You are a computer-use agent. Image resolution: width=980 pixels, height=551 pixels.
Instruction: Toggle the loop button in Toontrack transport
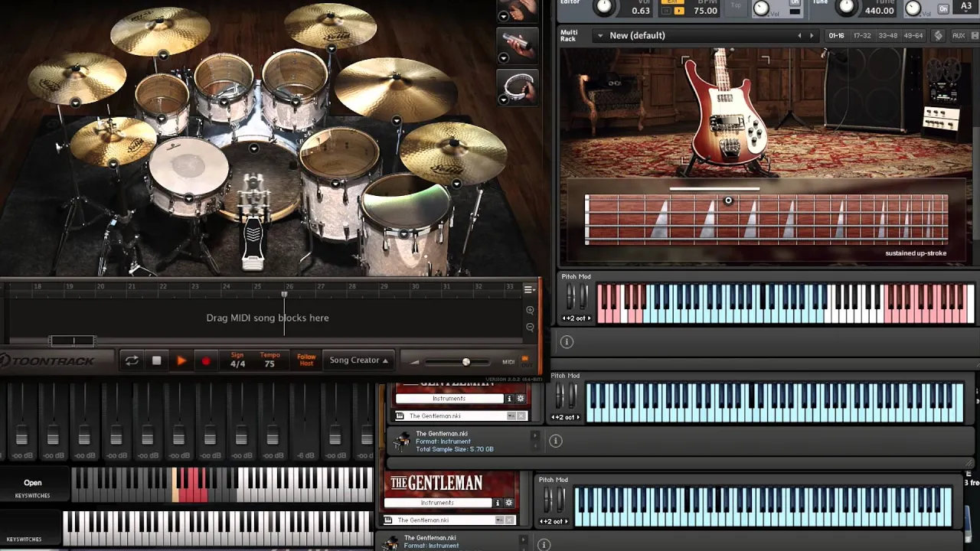[x=132, y=360]
